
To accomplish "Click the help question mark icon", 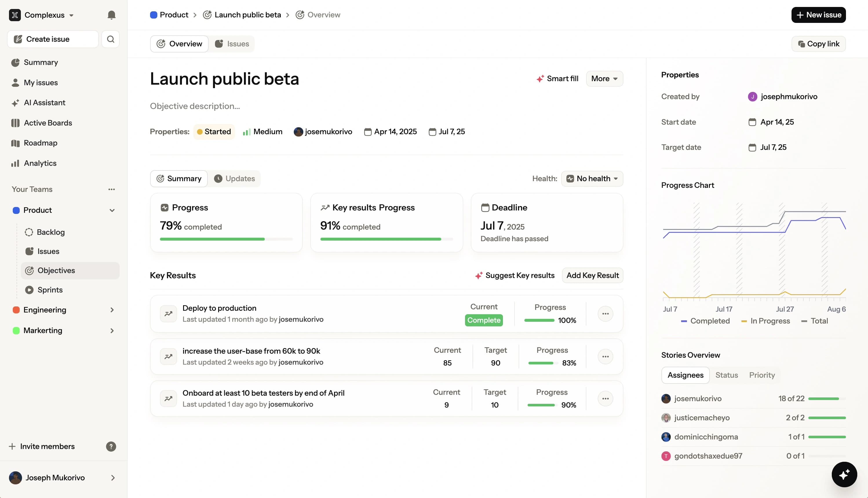I will point(111,446).
